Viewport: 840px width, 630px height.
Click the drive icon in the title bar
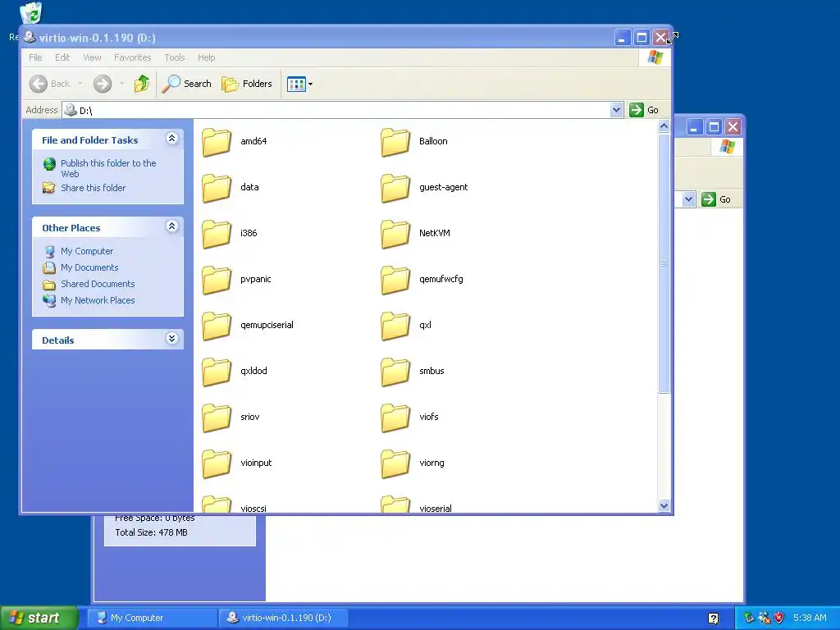30,37
